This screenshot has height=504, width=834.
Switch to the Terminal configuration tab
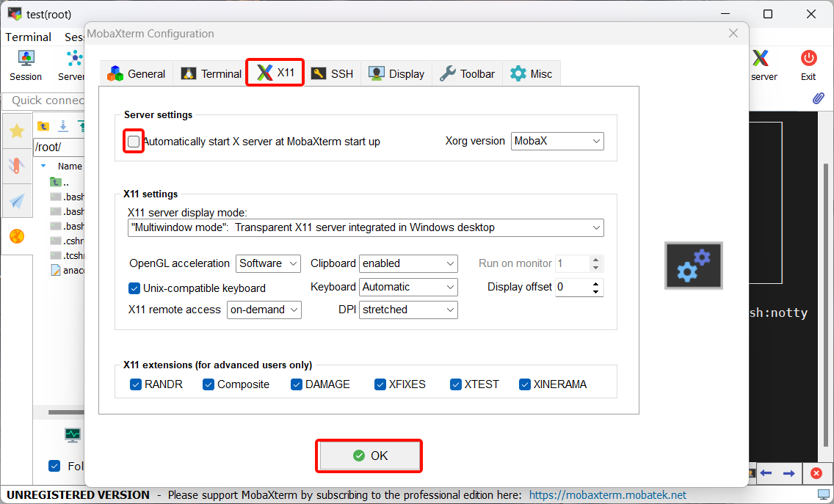coord(211,73)
